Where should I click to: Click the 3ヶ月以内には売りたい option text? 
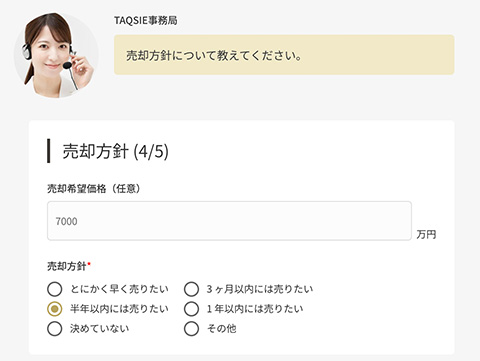[260, 289]
